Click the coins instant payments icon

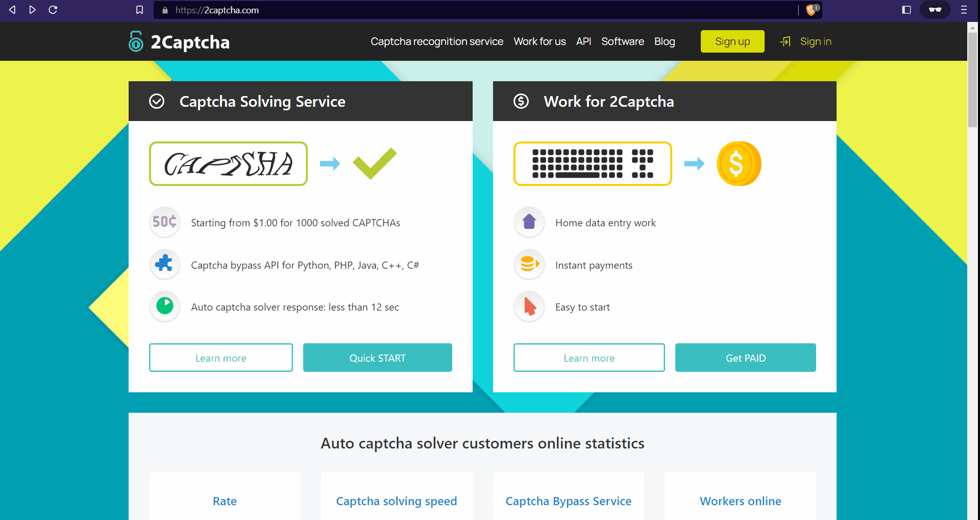click(529, 264)
